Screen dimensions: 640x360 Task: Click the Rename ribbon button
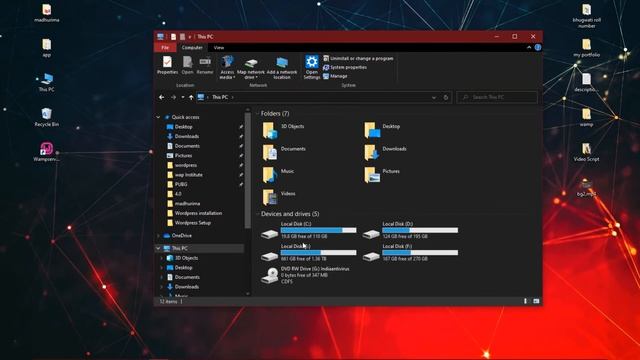coord(205,65)
